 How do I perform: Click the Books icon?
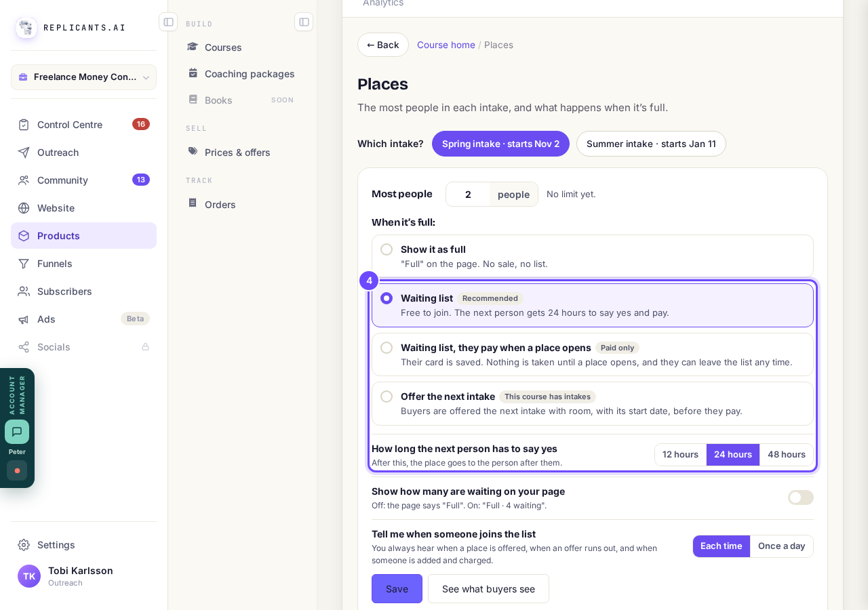point(193,100)
